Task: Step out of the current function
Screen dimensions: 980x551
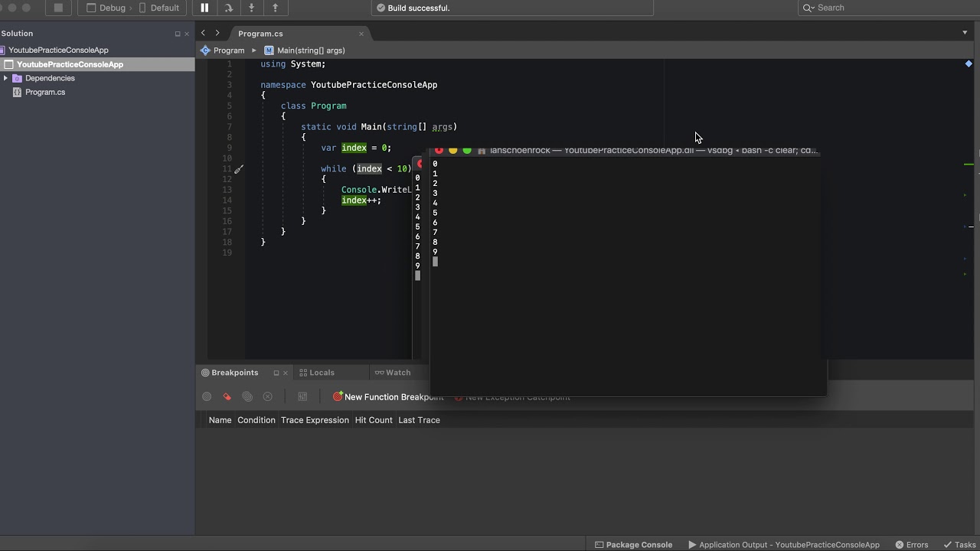Action: [x=276, y=8]
